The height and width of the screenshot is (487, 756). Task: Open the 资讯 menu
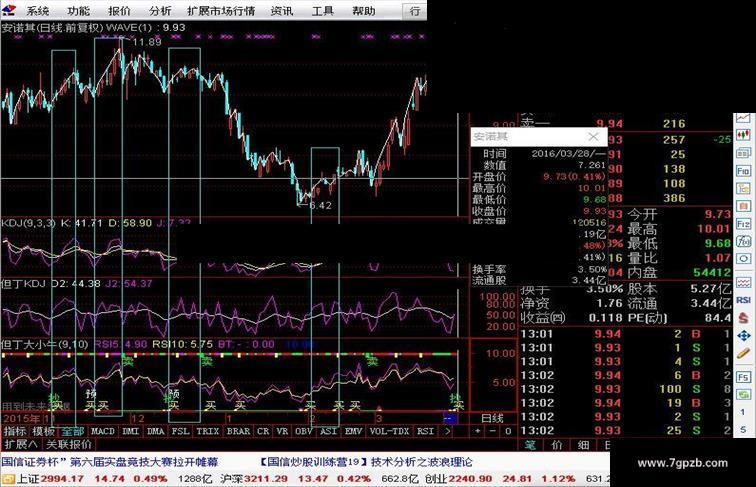tap(282, 10)
